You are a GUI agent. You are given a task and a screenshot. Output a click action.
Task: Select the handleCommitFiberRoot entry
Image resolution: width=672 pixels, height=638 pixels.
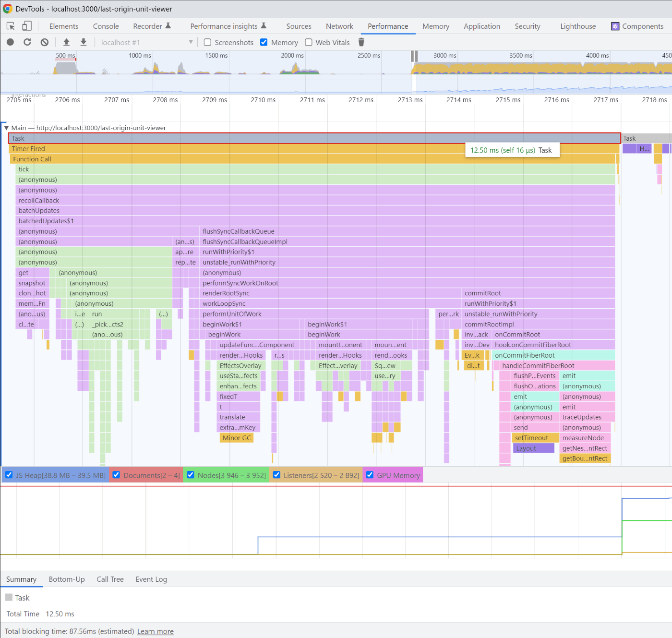[557, 365]
